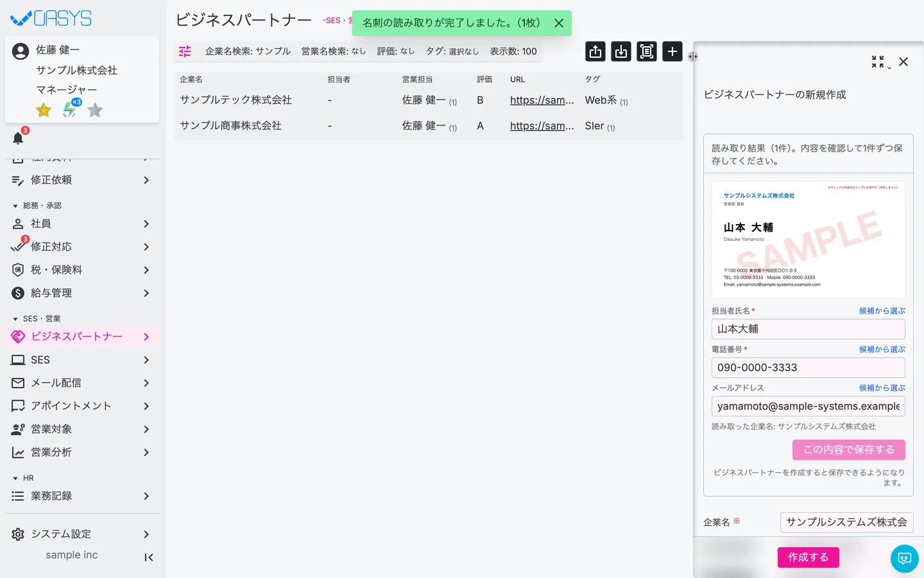Image resolution: width=924 pixels, height=578 pixels.
Task: Open URL link for サンプル商事株式会社
Action: [x=542, y=126]
